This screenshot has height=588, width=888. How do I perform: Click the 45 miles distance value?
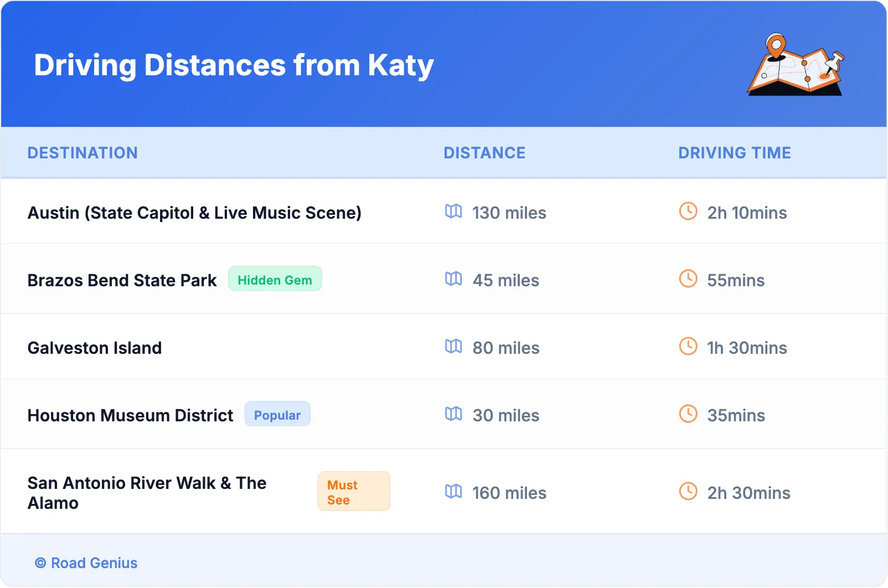pos(506,280)
